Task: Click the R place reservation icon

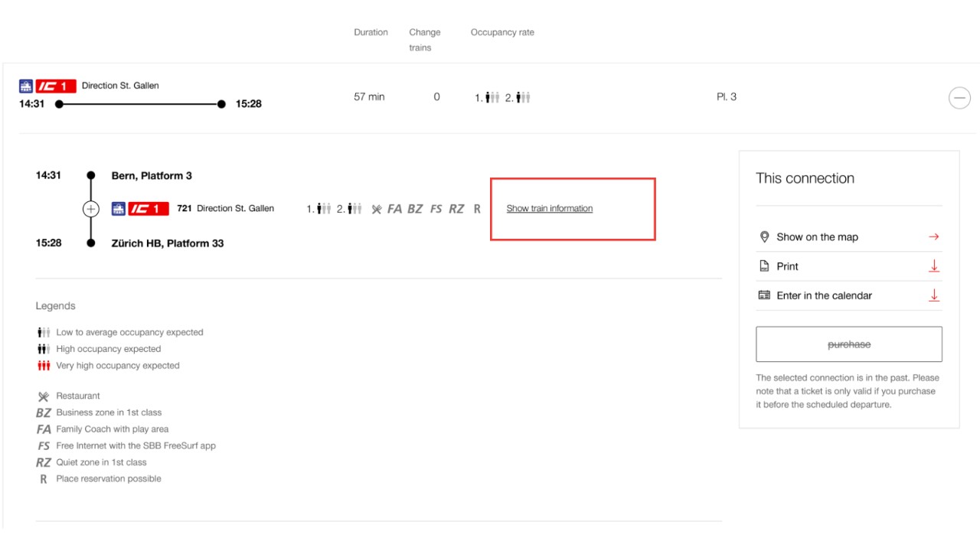Action: [x=476, y=207]
